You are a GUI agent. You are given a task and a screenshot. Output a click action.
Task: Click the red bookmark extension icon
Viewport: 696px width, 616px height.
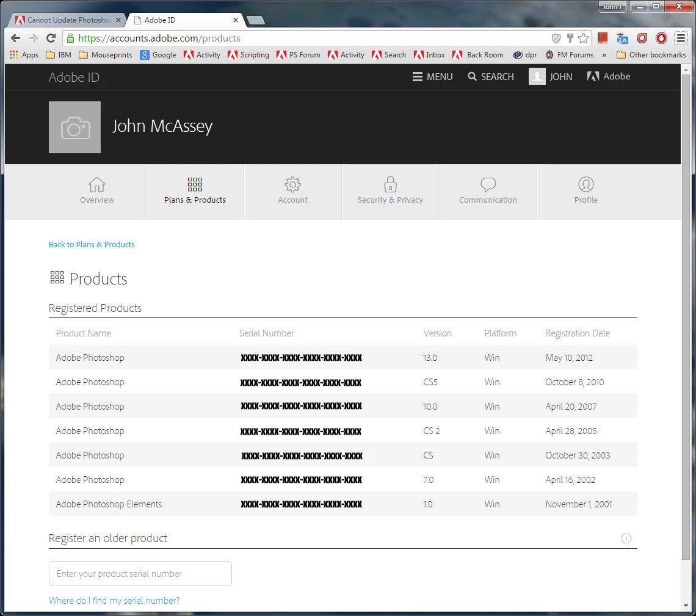point(603,38)
